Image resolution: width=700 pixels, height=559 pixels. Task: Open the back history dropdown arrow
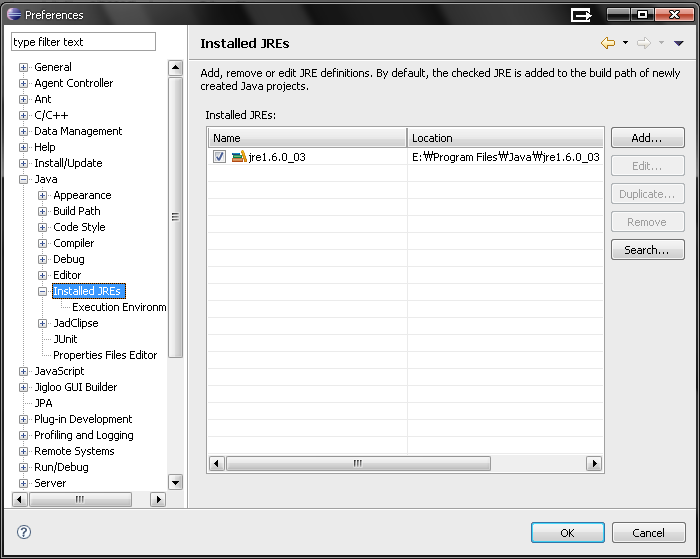pos(625,43)
